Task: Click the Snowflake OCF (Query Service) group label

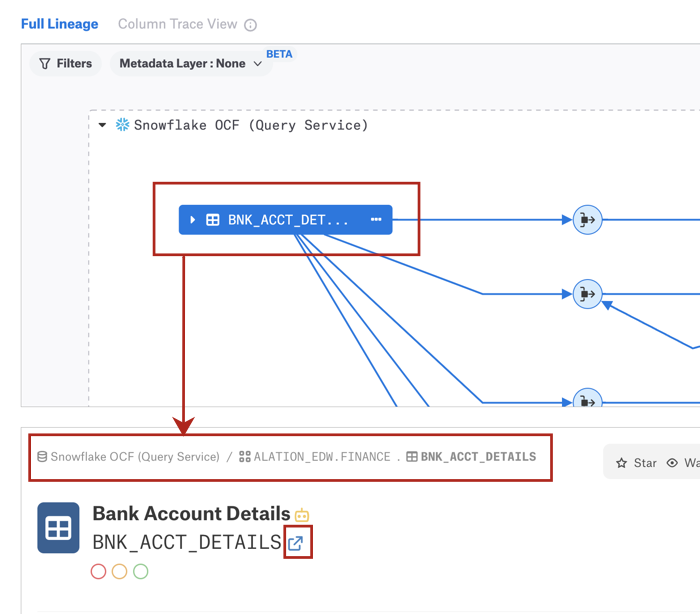Action: tap(251, 125)
